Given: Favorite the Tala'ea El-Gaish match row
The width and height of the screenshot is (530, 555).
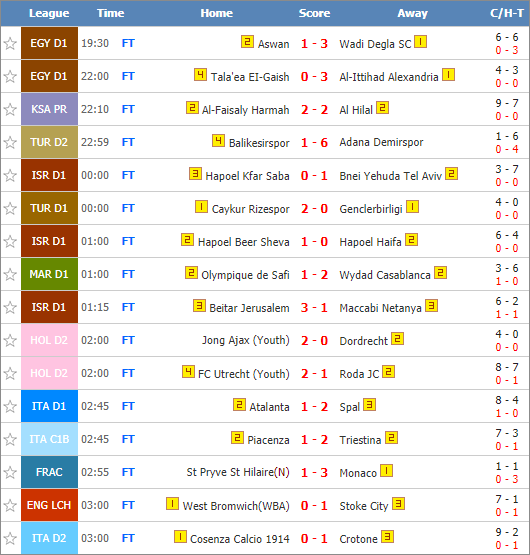Looking at the screenshot, I should 10,76.
